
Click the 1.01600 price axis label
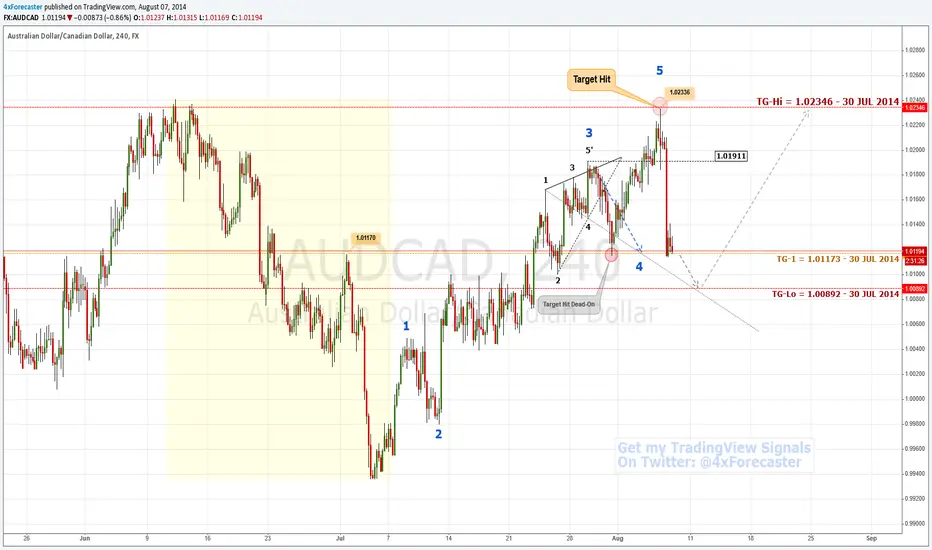[915, 200]
